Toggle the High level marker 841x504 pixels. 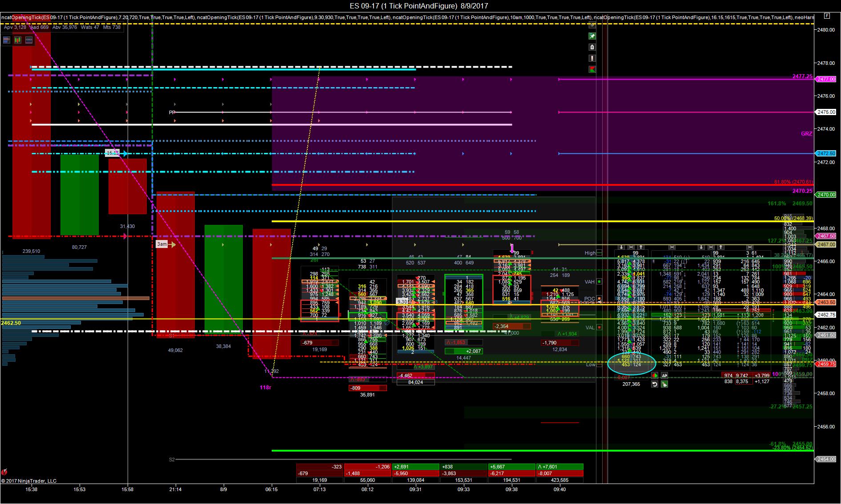[x=599, y=253]
